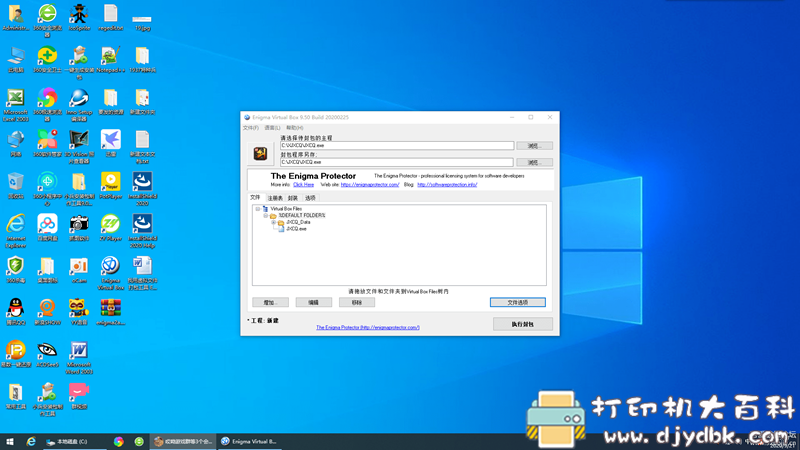Open the 语言(L) language menu
800x450 pixels.
[272, 128]
